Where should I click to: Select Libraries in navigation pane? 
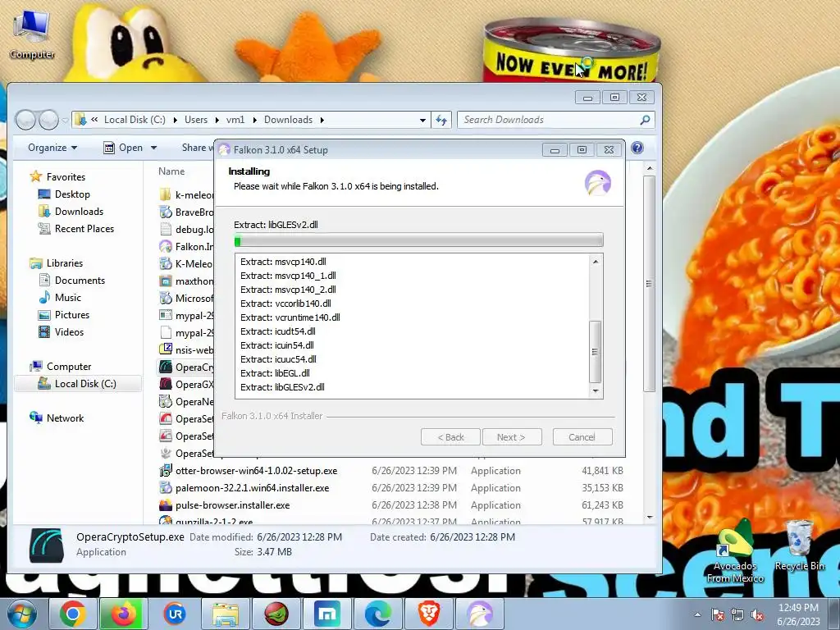pos(64,263)
